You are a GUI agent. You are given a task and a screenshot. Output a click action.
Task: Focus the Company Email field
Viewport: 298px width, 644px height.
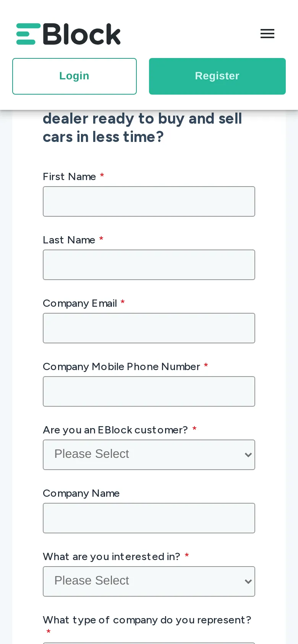149,328
